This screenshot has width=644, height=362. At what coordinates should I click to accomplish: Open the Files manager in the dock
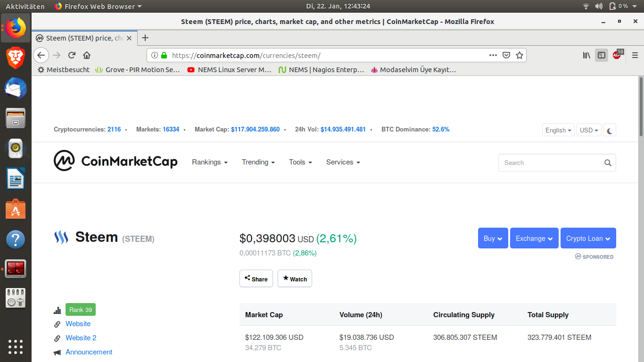click(x=16, y=118)
